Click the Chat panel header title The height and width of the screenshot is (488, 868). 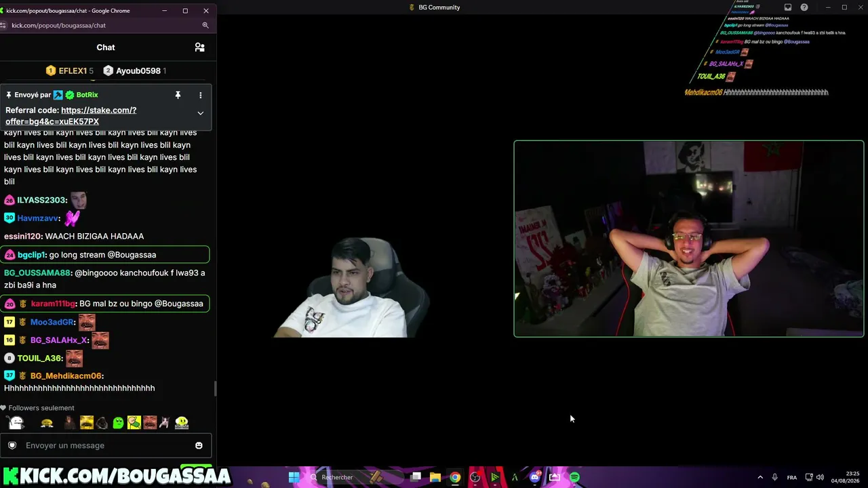(106, 47)
